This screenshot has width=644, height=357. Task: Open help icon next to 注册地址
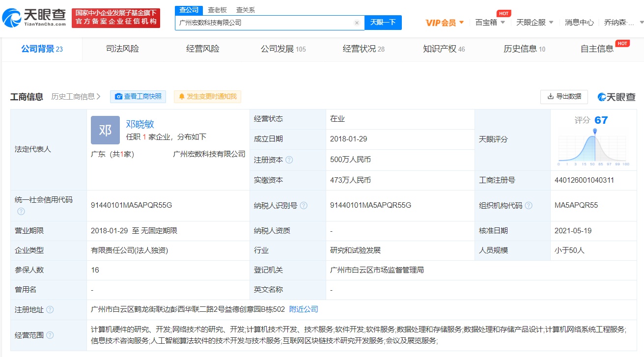[x=50, y=310]
